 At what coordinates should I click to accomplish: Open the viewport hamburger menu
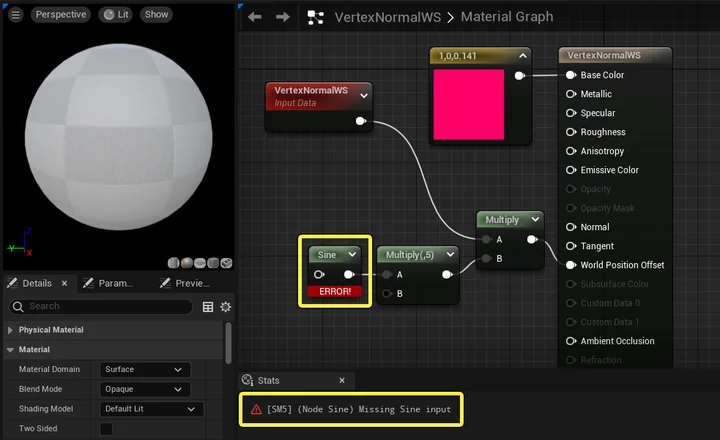point(16,15)
